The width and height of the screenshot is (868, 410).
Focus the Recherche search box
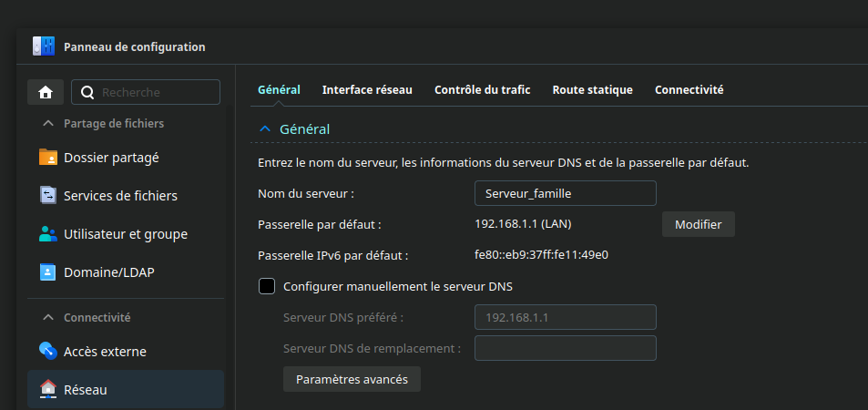157,92
